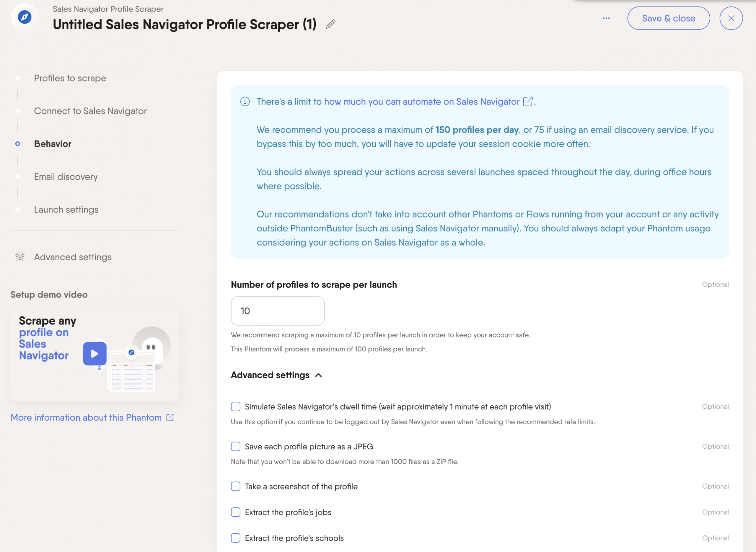Screen dimensions: 756x552
Task: Click the 150 profiles per day text
Action: click(477, 130)
